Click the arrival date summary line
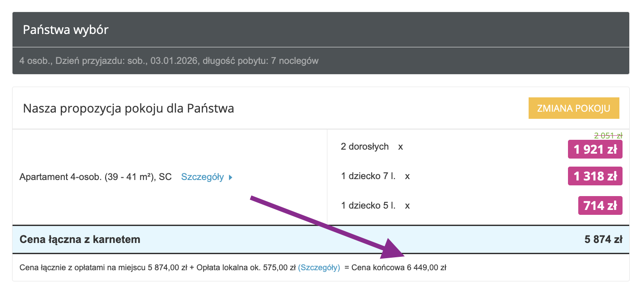The image size is (644, 293). coord(169,61)
